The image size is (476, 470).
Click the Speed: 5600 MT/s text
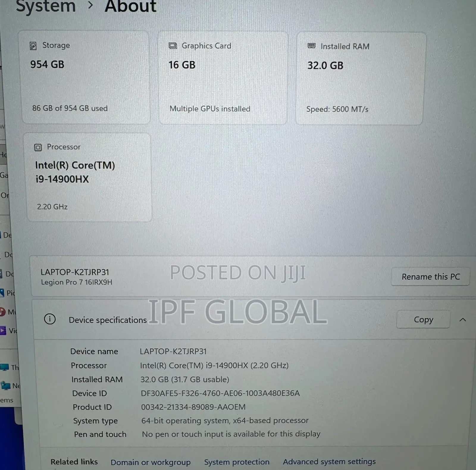(337, 109)
